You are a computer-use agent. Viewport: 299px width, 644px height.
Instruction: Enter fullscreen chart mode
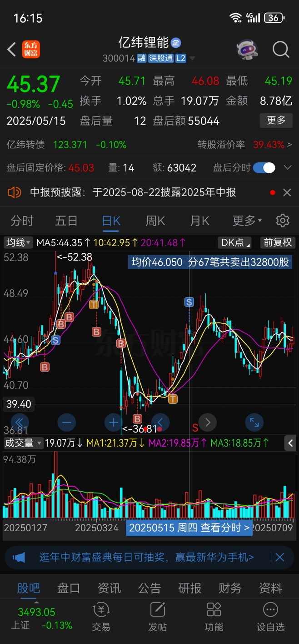tap(254, 423)
